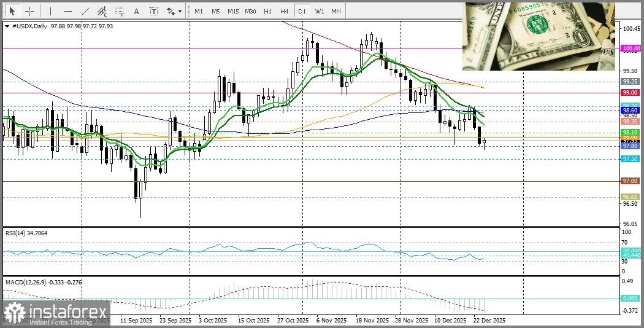
Task: Click the dollar bills thumbnail image
Action: pos(539,36)
